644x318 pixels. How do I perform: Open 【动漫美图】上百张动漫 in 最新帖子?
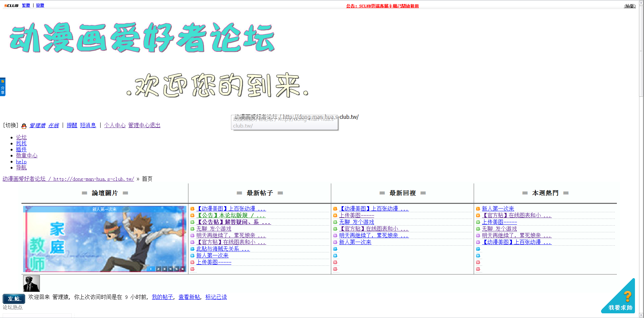click(x=231, y=209)
